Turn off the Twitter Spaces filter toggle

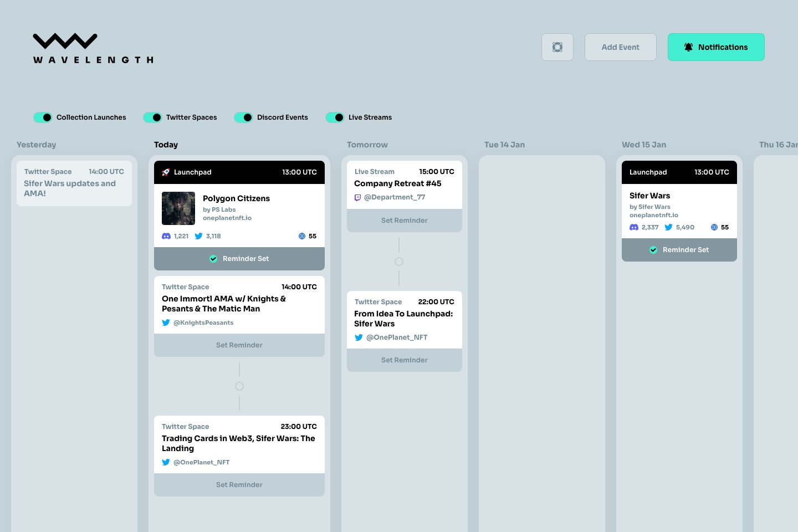[x=153, y=117]
